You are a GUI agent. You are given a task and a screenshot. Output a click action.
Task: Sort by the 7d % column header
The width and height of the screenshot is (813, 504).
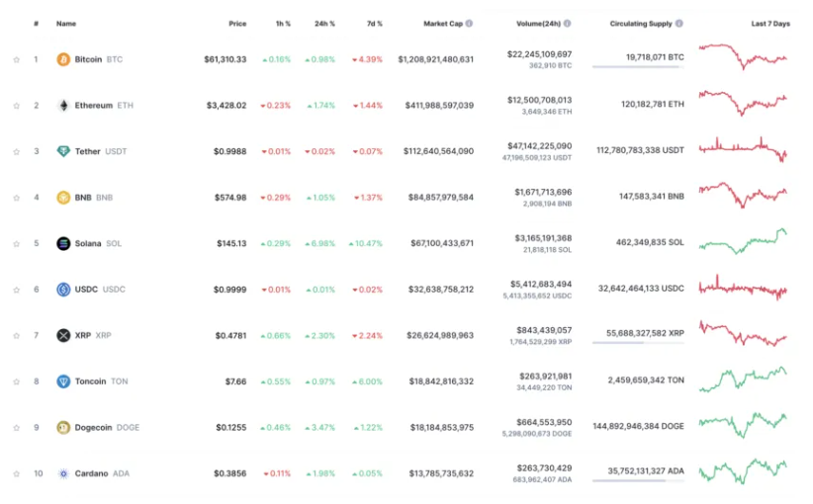372,24
